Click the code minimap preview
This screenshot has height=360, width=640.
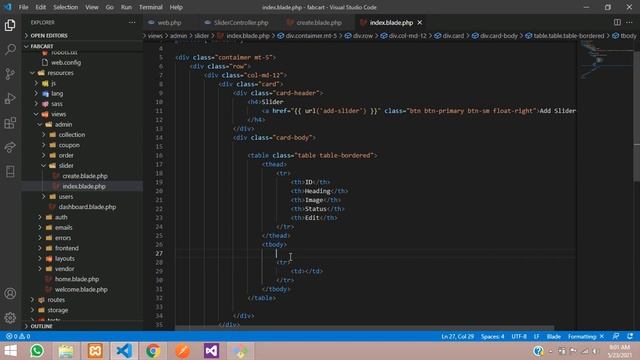605,61
